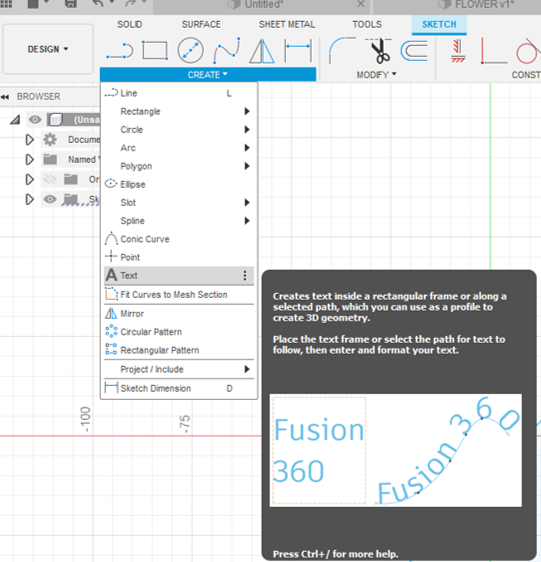Click the Named Views folder icon
This screenshot has height=562, width=541.
pos(50,159)
